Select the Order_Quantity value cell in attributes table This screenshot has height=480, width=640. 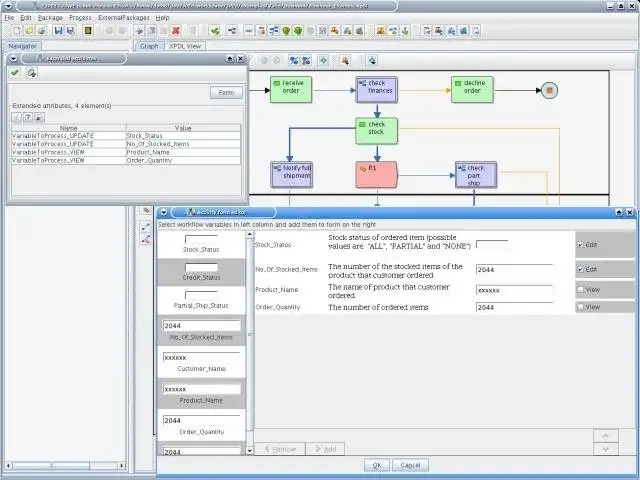(x=183, y=160)
